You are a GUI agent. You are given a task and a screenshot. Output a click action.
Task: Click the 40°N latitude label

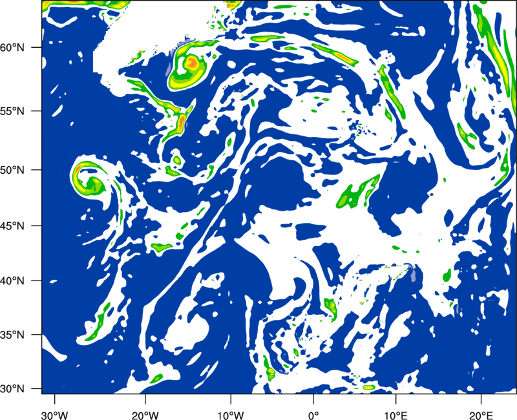click(12, 281)
